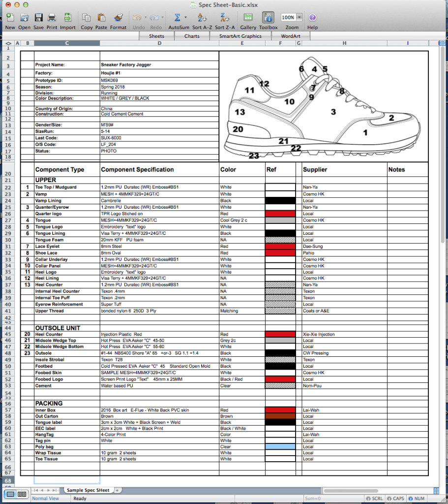Toggle the CAPS indicator in the status bar
The image size is (448, 504).
(x=395, y=499)
